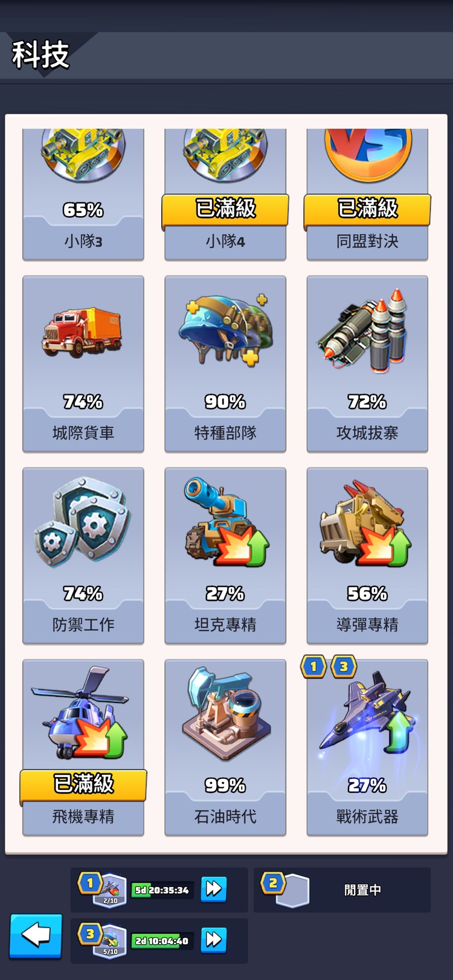Open the 小隊4 maxed-level card
The image size is (453, 980).
click(x=225, y=194)
